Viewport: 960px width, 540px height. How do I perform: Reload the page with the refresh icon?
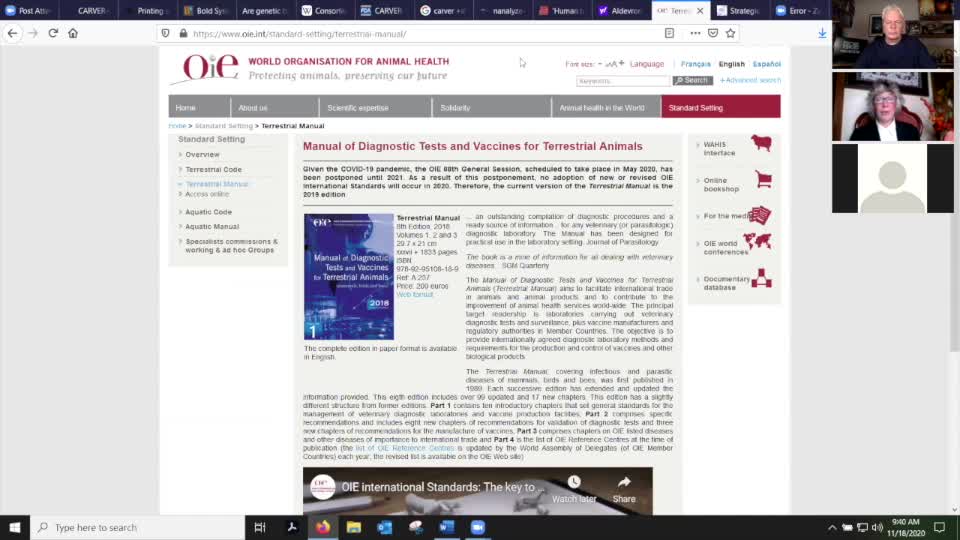pos(53,34)
